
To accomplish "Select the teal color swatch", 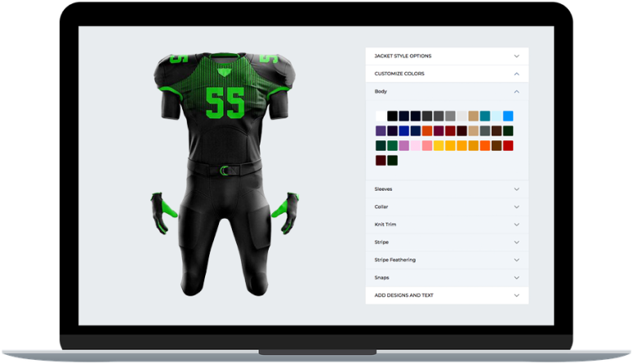I will click(485, 116).
